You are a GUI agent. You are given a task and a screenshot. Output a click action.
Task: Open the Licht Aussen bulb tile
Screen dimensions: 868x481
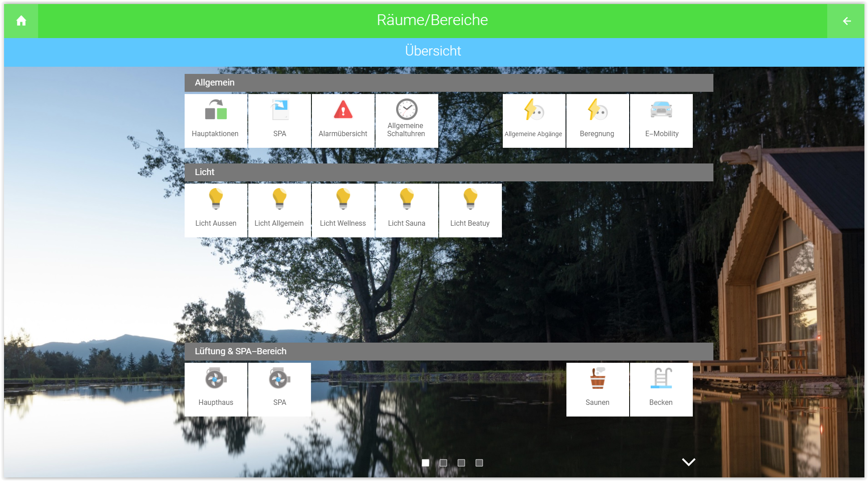point(216,210)
